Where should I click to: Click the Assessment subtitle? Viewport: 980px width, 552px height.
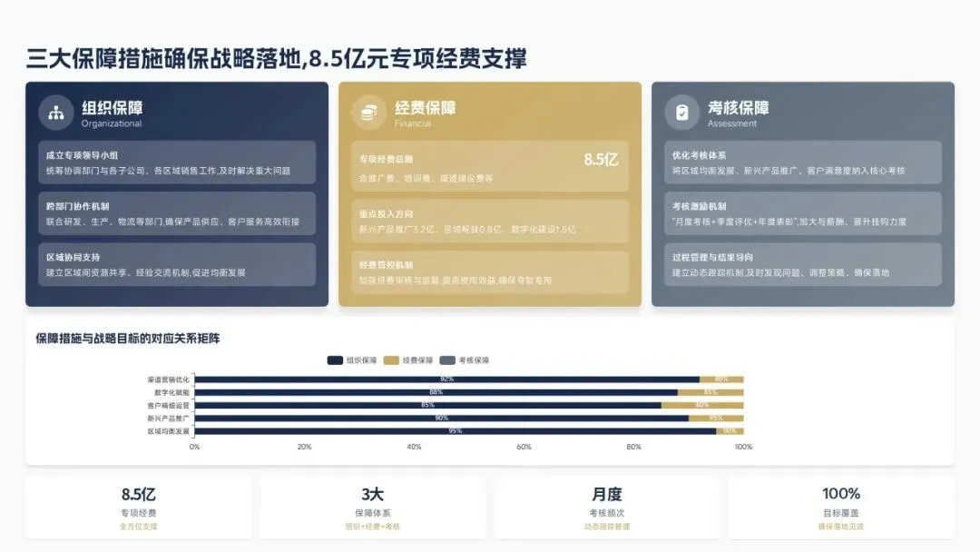tap(732, 123)
